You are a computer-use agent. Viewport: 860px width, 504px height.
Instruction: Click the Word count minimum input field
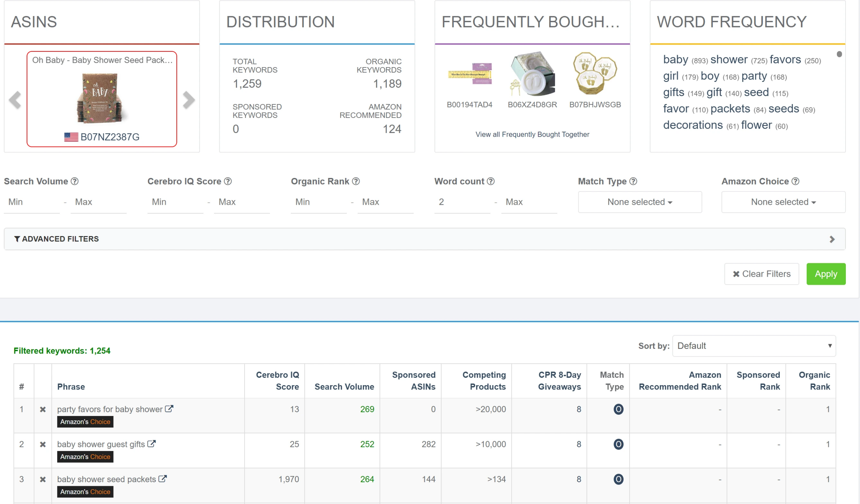[x=462, y=202]
